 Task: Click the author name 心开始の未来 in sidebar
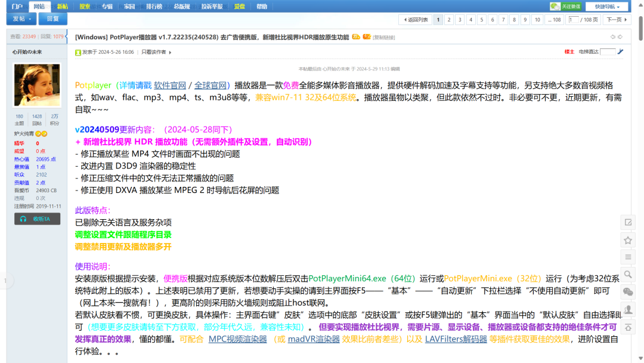(27, 52)
